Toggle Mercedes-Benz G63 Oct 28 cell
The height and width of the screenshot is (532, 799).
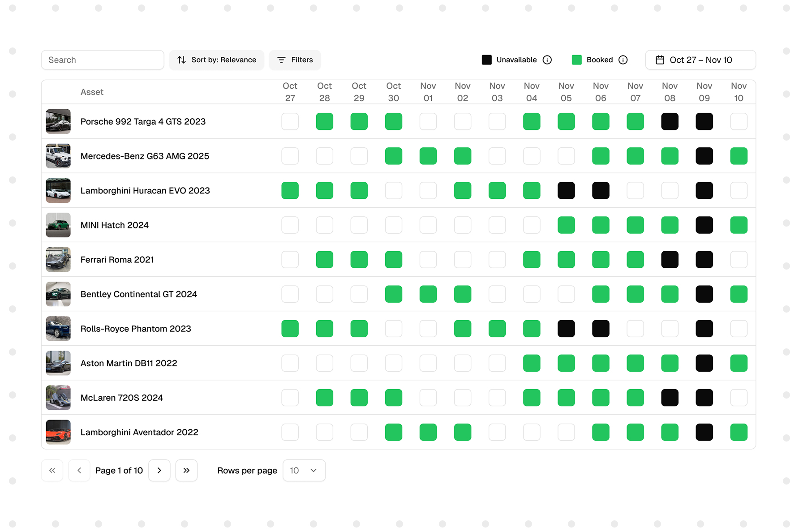click(325, 156)
